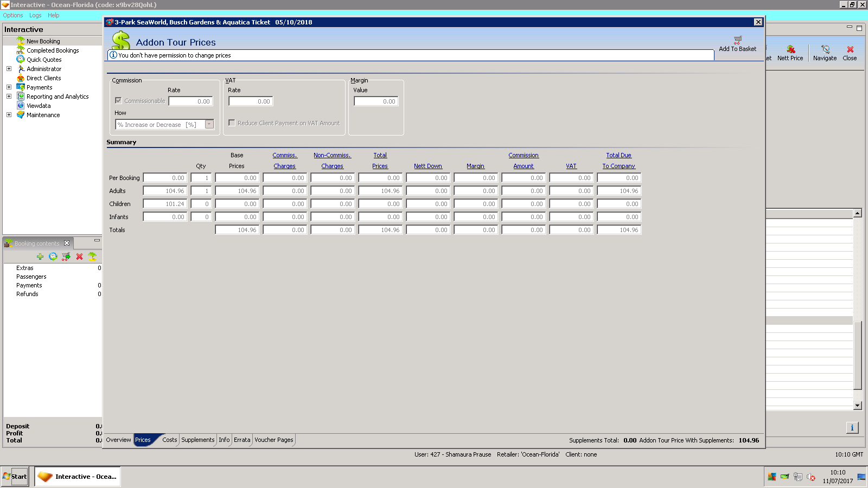The width and height of the screenshot is (868, 488).
Task: Toggle Reduce Client Payment on VAT Amount checkbox
Action: coord(232,123)
